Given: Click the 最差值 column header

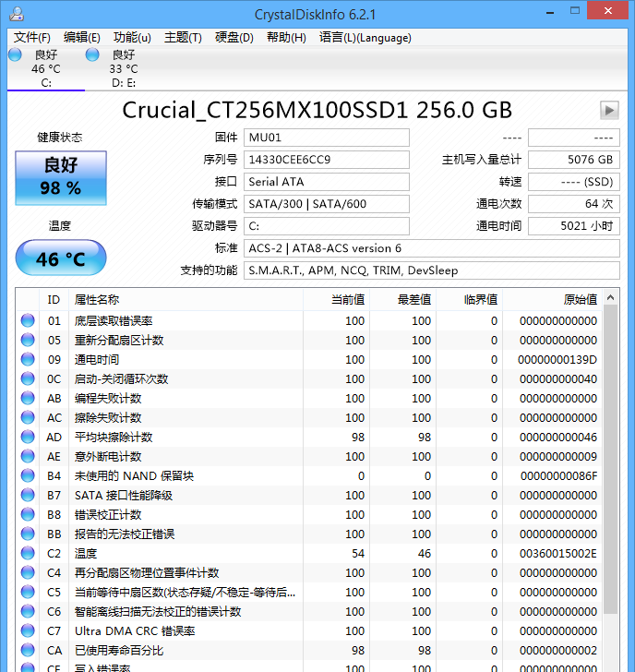Looking at the screenshot, I should (402, 300).
